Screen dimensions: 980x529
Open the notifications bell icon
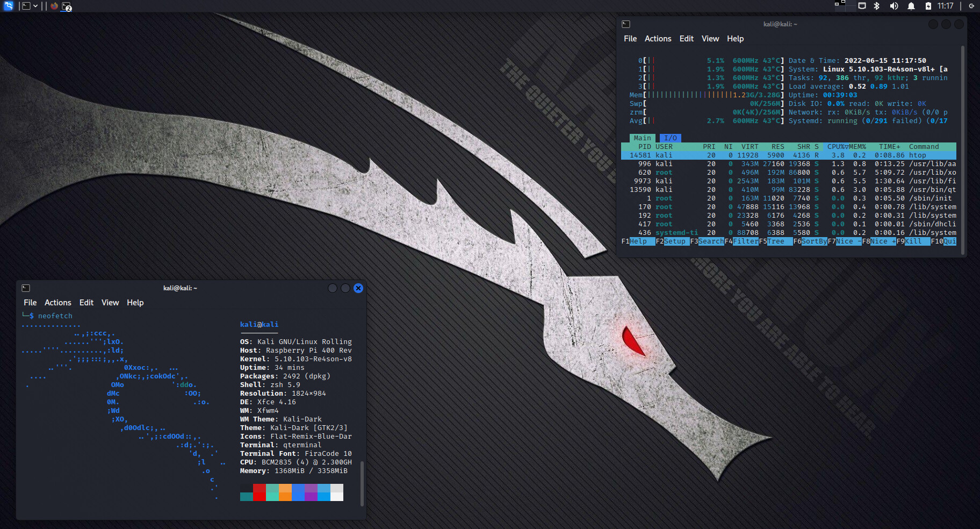pos(911,6)
